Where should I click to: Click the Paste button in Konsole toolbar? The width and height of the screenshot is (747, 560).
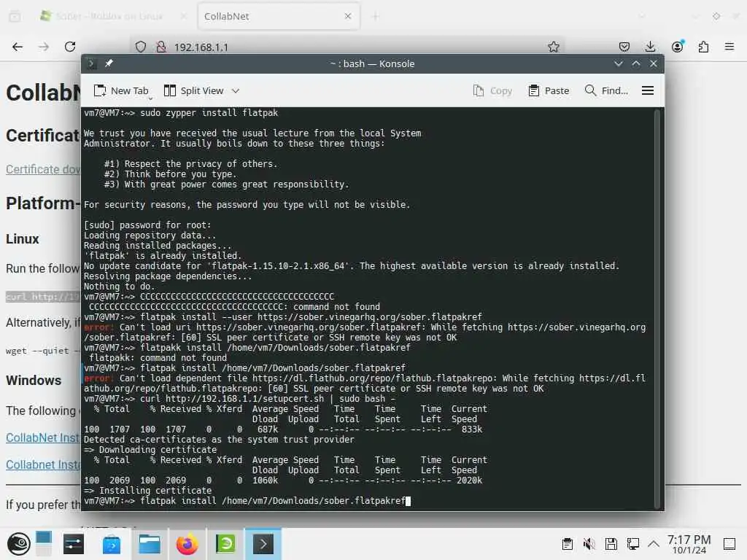pos(549,90)
